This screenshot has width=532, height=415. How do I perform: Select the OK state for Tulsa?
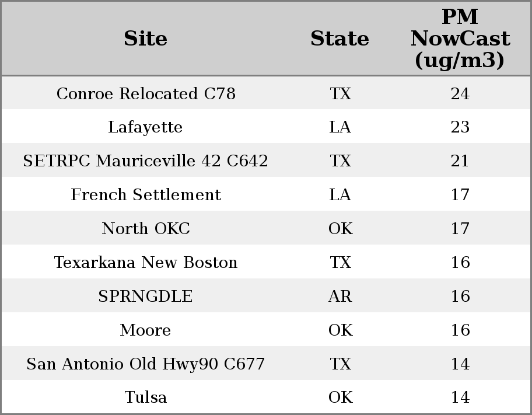point(340,397)
